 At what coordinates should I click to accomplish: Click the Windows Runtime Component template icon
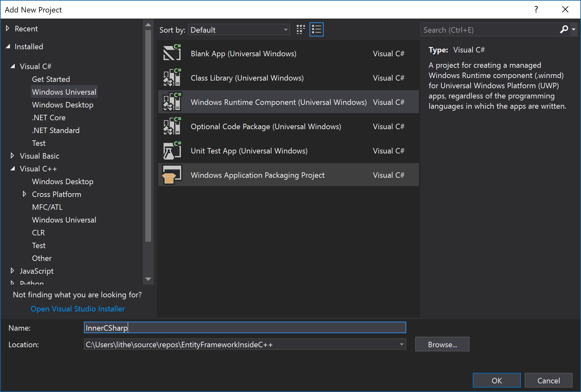(x=172, y=102)
